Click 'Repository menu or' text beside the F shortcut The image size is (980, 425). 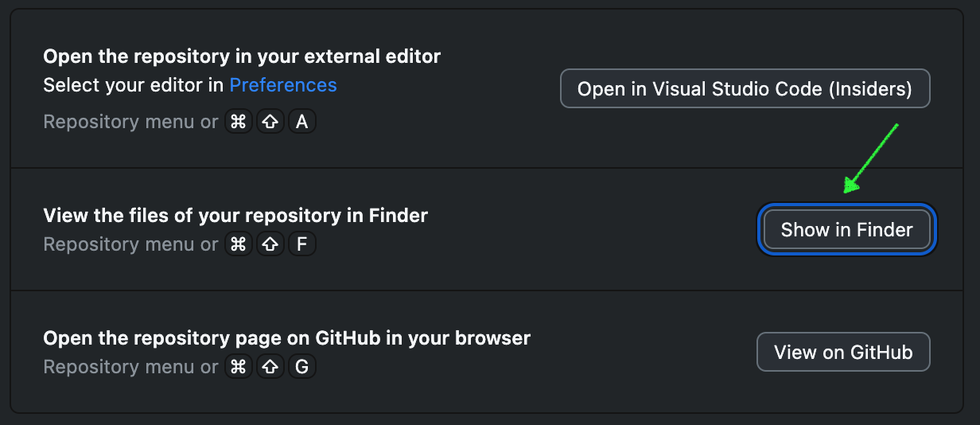tap(130, 244)
